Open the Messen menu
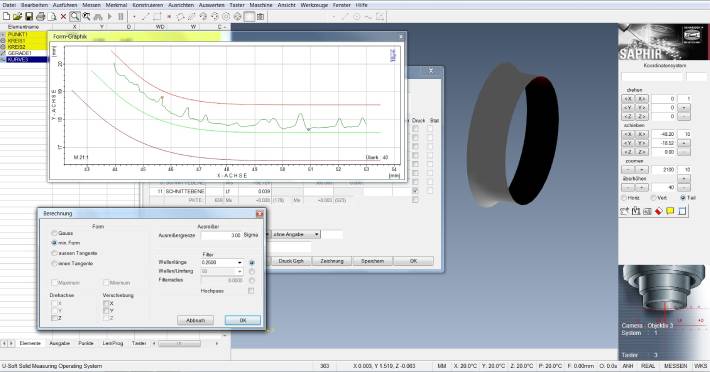Screen dimensions: 710x372 click(x=91, y=5)
